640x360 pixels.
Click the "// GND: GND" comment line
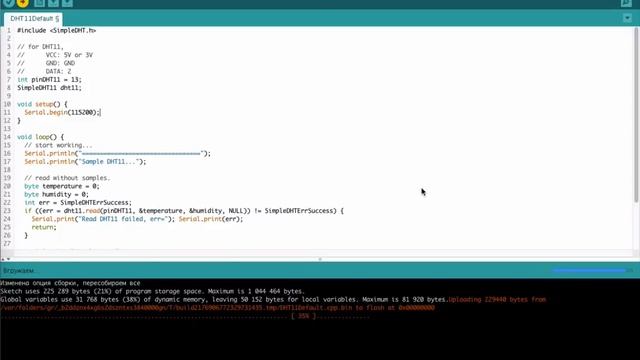click(x=46, y=63)
